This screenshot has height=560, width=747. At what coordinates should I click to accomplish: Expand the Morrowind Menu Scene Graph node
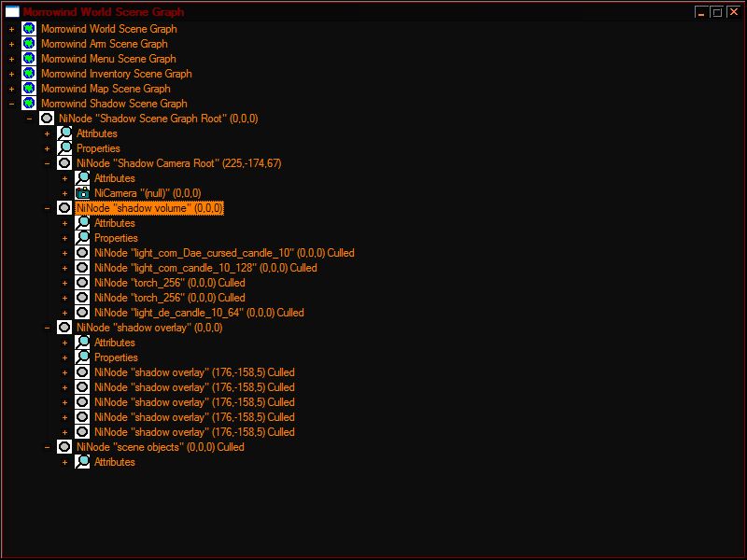11,59
